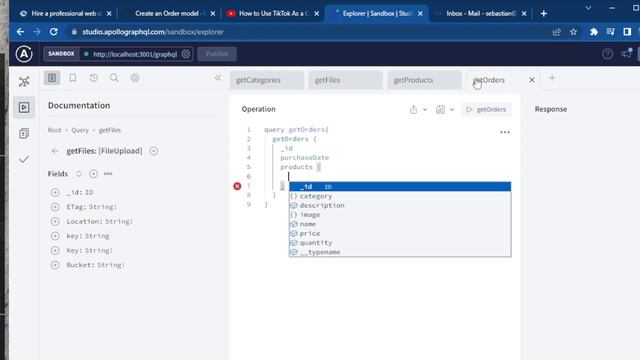The width and height of the screenshot is (640, 360).
Task: Open the announcements megaphone icon
Action: point(626,53)
